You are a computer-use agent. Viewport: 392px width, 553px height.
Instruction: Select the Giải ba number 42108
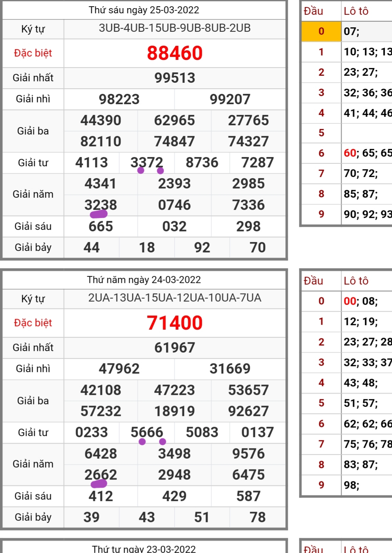101,390
